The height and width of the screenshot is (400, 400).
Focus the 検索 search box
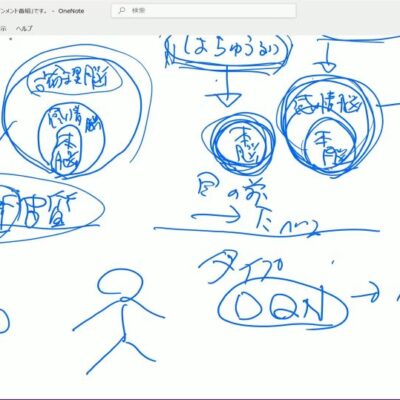click(204, 11)
